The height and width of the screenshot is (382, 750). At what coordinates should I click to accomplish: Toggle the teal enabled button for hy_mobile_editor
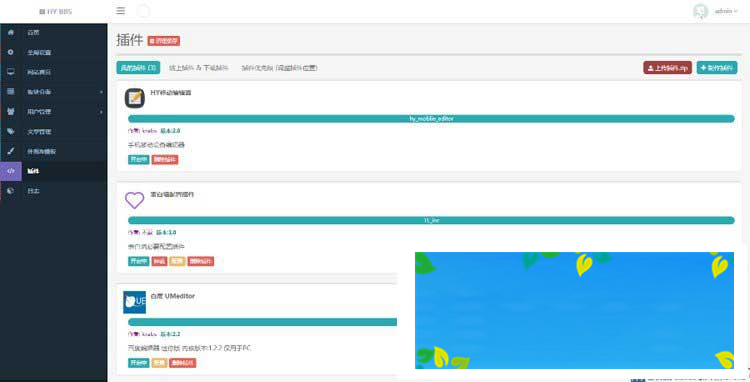139,160
